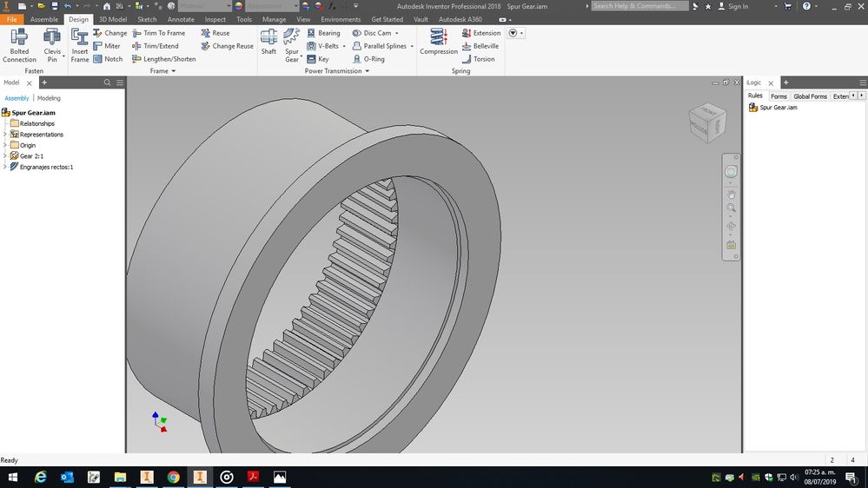Open the V-Belts generator
The height and width of the screenshot is (488, 868).
[x=322, y=46]
